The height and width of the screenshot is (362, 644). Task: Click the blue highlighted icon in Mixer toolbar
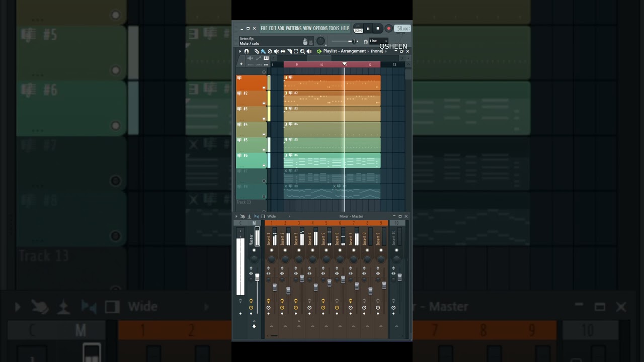click(256, 216)
